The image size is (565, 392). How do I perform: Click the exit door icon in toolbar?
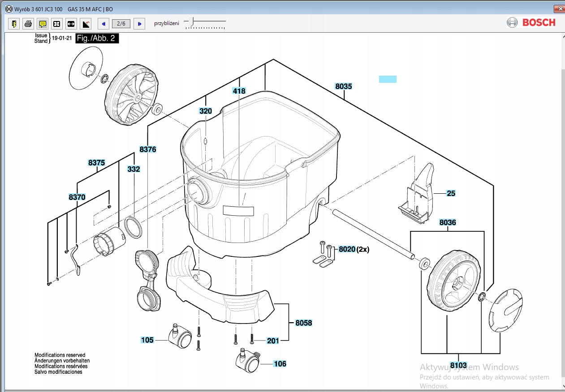coord(14,24)
